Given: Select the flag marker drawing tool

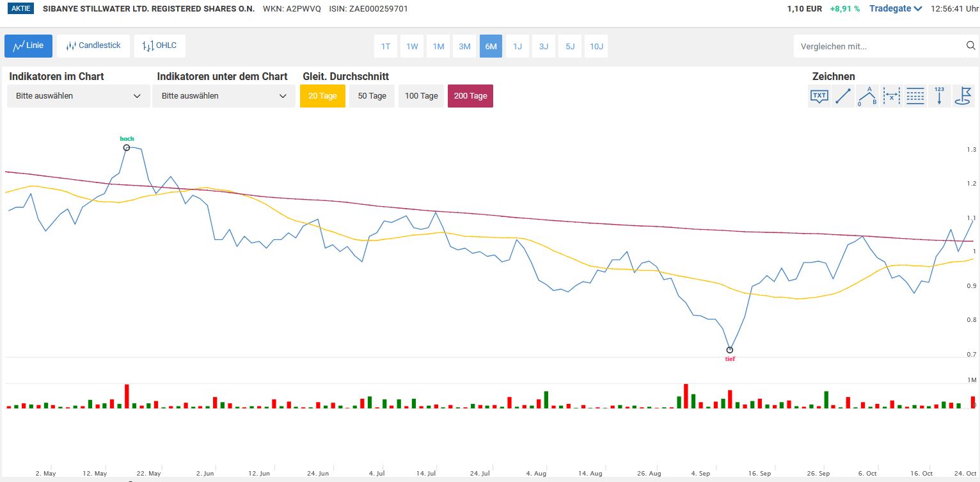Looking at the screenshot, I should (963, 96).
